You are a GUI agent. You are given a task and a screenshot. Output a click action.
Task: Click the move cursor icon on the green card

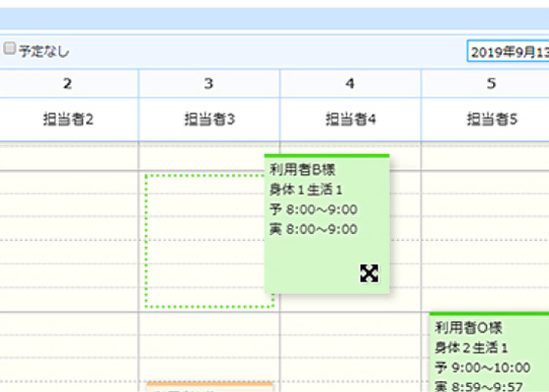369,273
